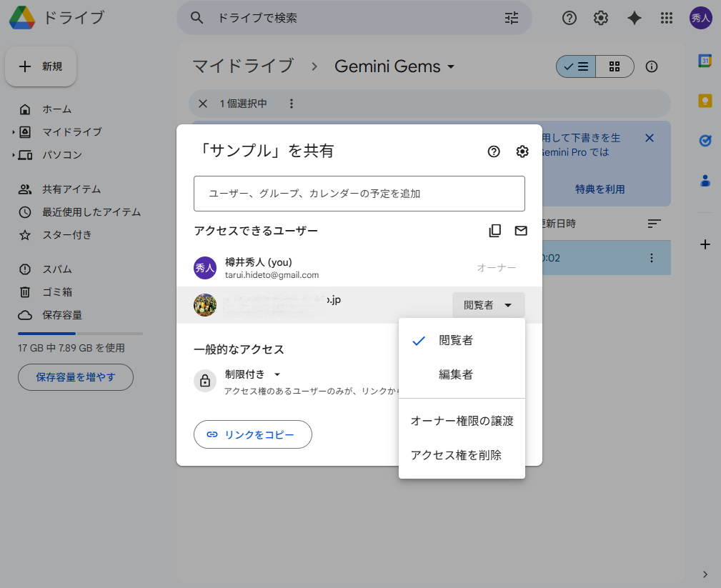The width and height of the screenshot is (721, 588).
Task: Open share dialog settings gear
Action: 522,151
